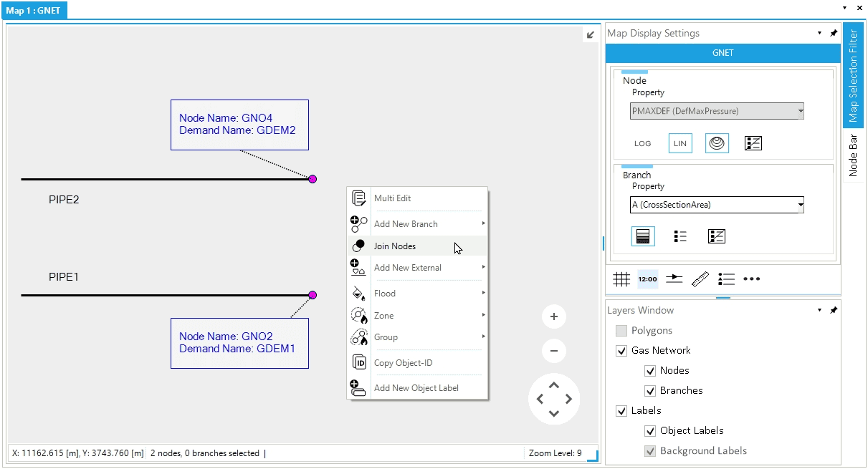Click the flow direction arrow icon
The width and height of the screenshot is (868, 469).
[674, 279]
